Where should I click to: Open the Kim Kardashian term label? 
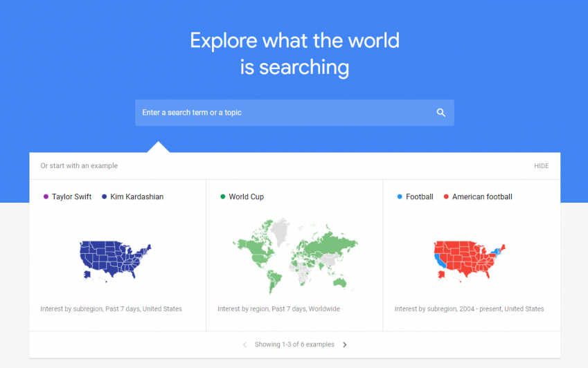(x=137, y=196)
